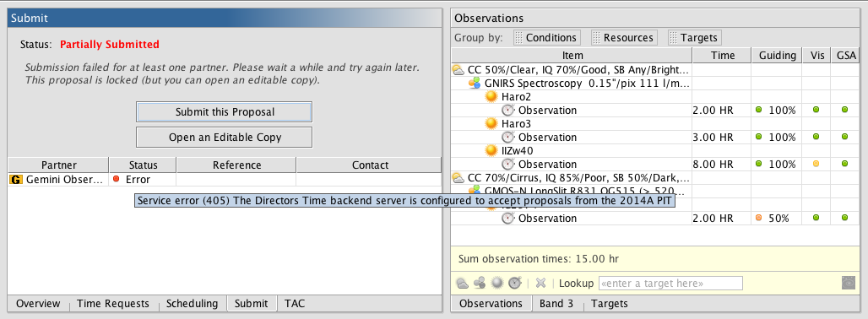This screenshot has width=868, height=319.
Task: Select the Submit tab
Action: pos(252,304)
